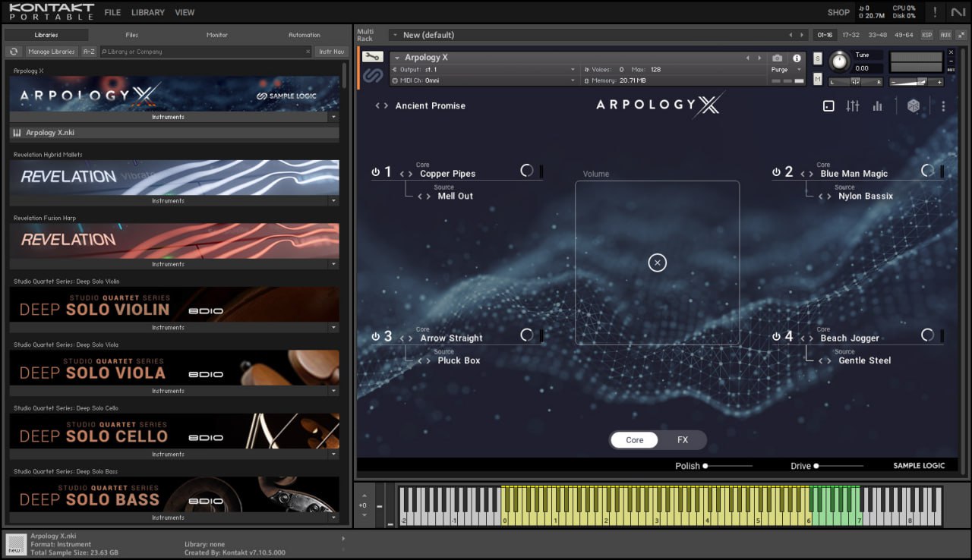This screenshot has height=560, width=972.
Task: Click the warning exclamation icon in top bar
Action: pyautogui.click(x=935, y=12)
